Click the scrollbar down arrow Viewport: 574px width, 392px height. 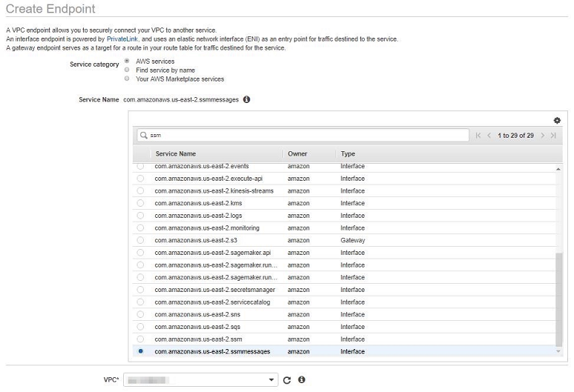(558, 351)
